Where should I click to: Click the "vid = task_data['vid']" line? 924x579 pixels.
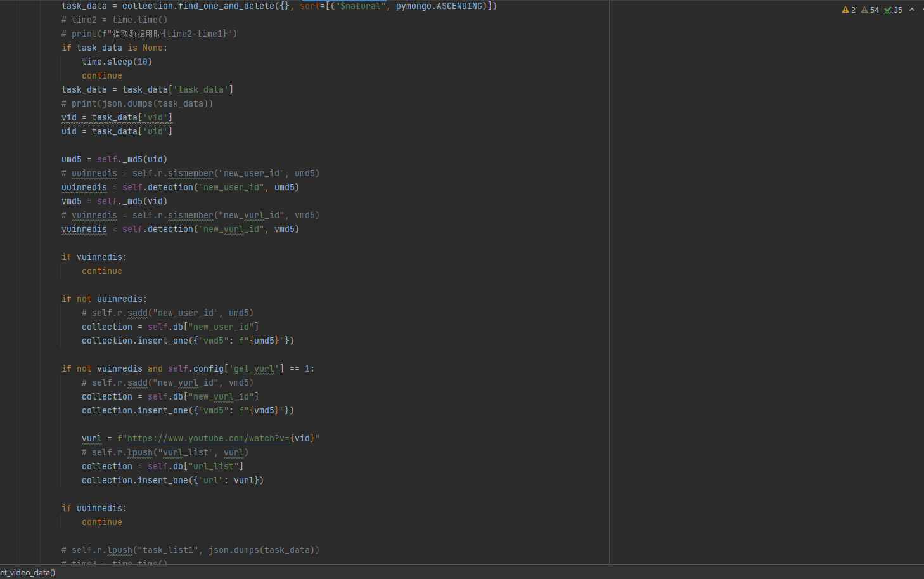(x=117, y=117)
